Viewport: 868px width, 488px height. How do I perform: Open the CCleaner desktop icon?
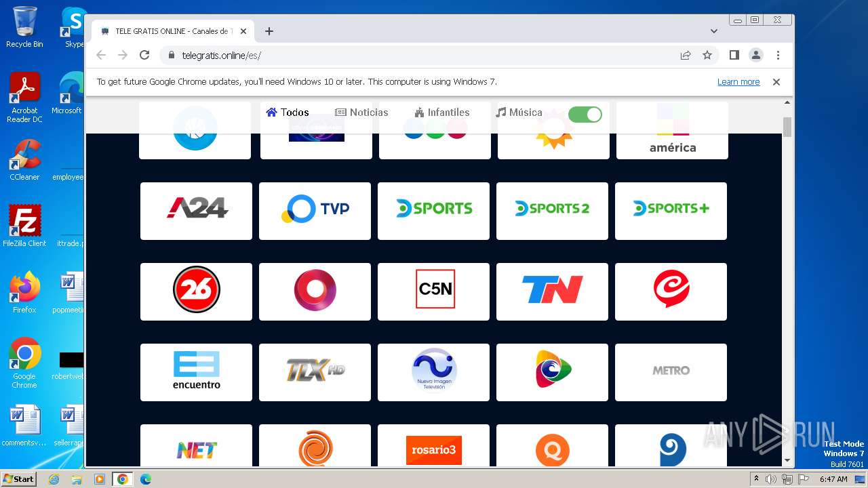coord(24,160)
